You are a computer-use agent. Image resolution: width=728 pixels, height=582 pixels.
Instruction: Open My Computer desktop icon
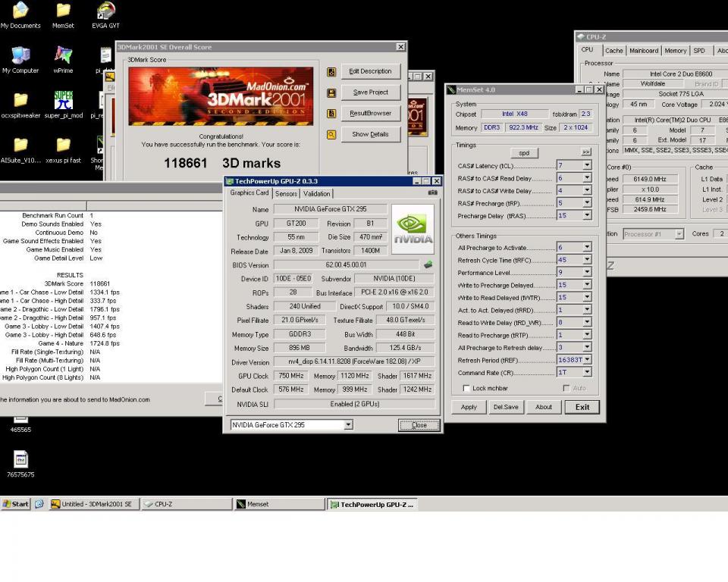pyautogui.click(x=20, y=61)
